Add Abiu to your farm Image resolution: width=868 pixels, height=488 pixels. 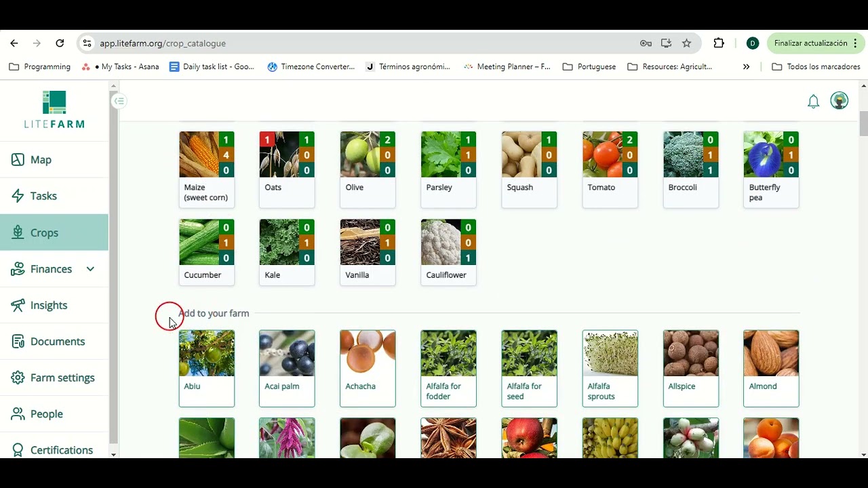(x=207, y=369)
